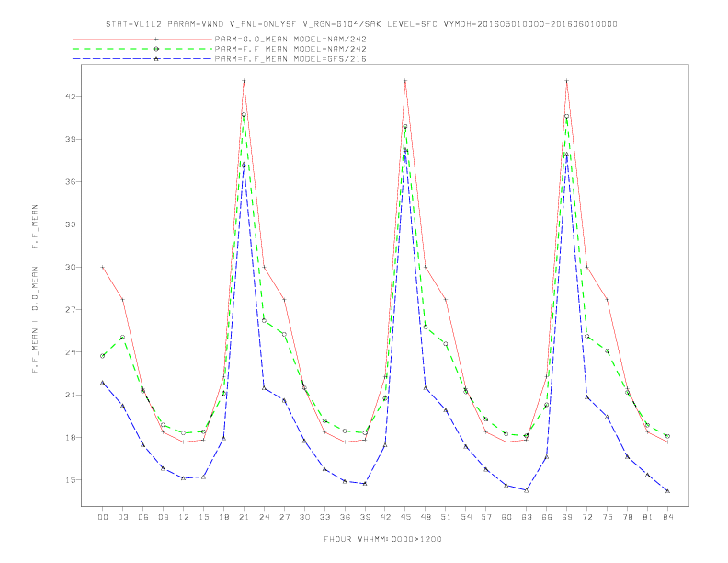Screen dimensions: 728x563
Task: Click x-axis forecast hour label 45
Action: coord(405,517)
